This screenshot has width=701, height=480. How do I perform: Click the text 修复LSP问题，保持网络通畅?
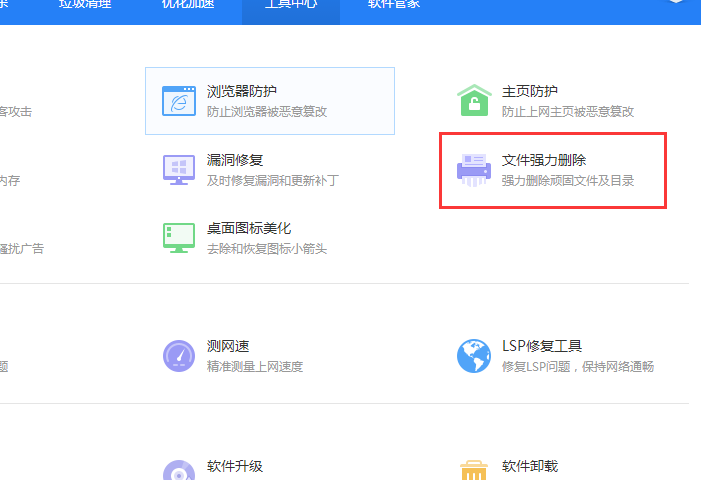point(578,366)
